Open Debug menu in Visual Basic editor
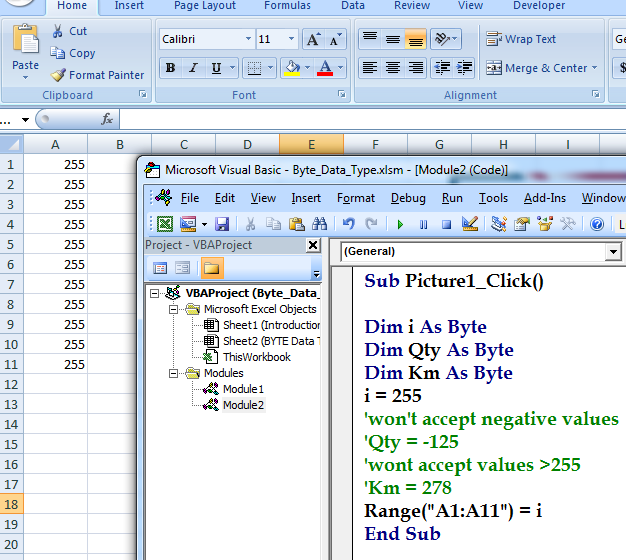 click(408, 198)
